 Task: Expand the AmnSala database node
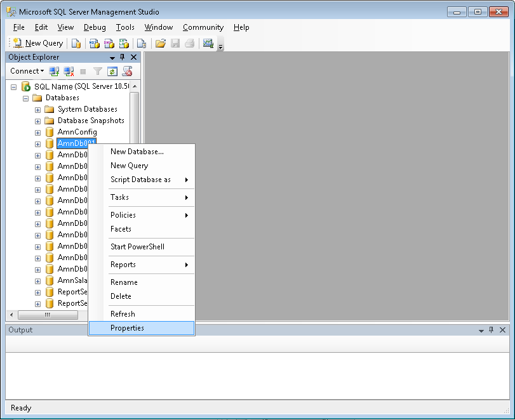[x=37, y=281]
